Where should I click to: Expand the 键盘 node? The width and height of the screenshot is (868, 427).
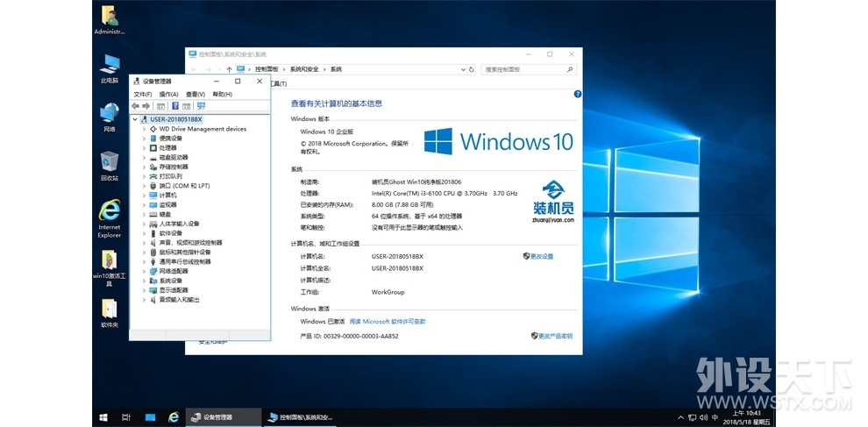145,214
